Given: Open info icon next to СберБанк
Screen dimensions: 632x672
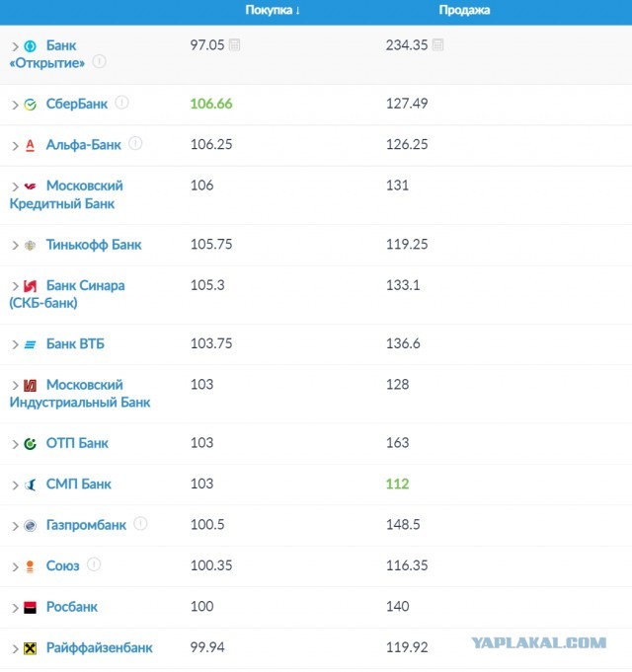Looking at the screenshot, I should tap(121, 103).
